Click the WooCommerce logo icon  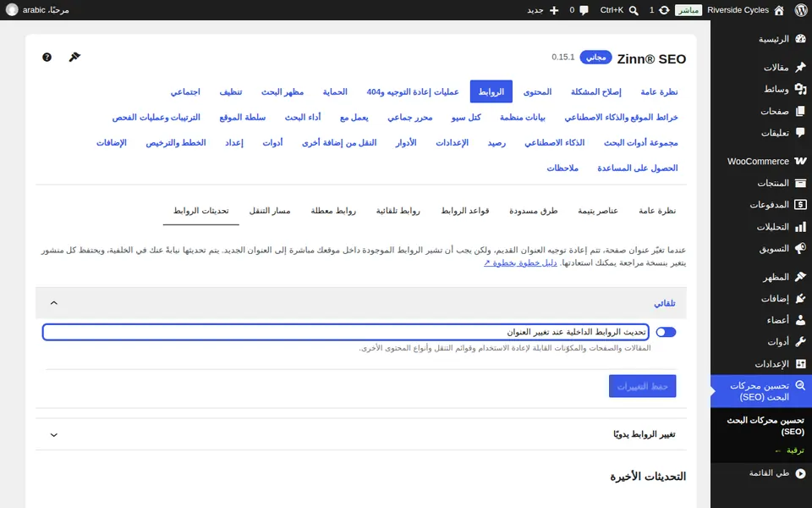pos(801,161)
